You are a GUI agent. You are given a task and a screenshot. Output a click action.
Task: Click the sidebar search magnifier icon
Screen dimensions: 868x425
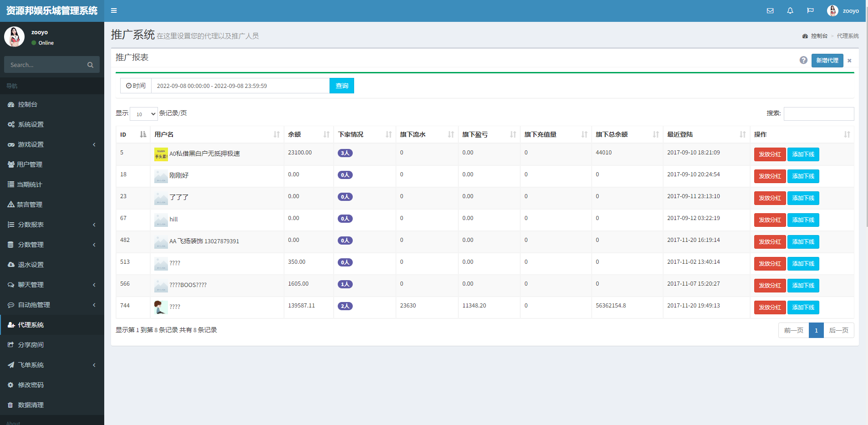[x=90, y=65]
